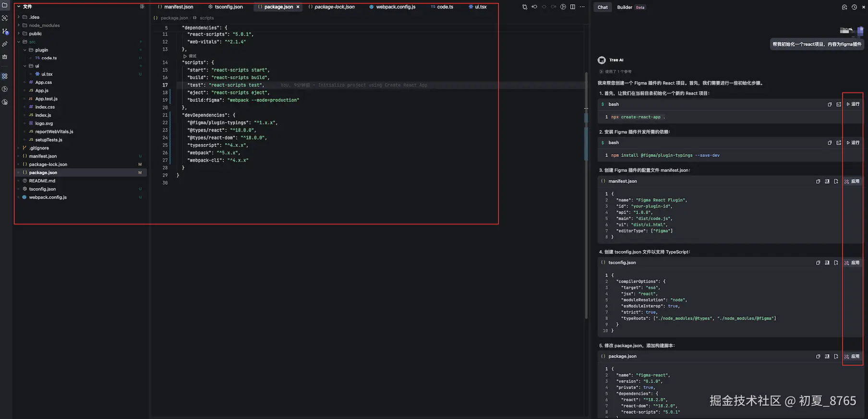Open the Search icon in activity bar
The image size is (868, 419).
[x=5, y=18]
